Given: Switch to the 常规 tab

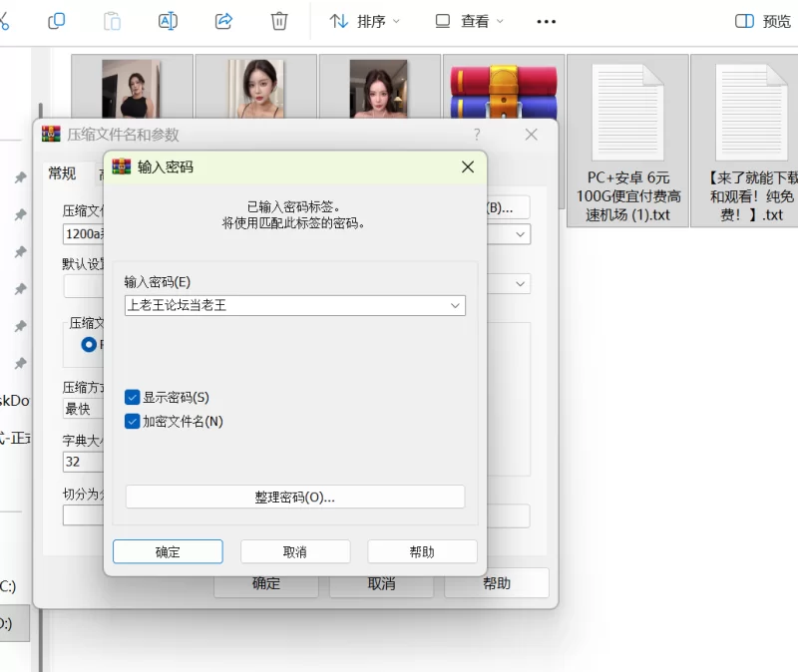Looking at the screenshot, I should point(62,173).
